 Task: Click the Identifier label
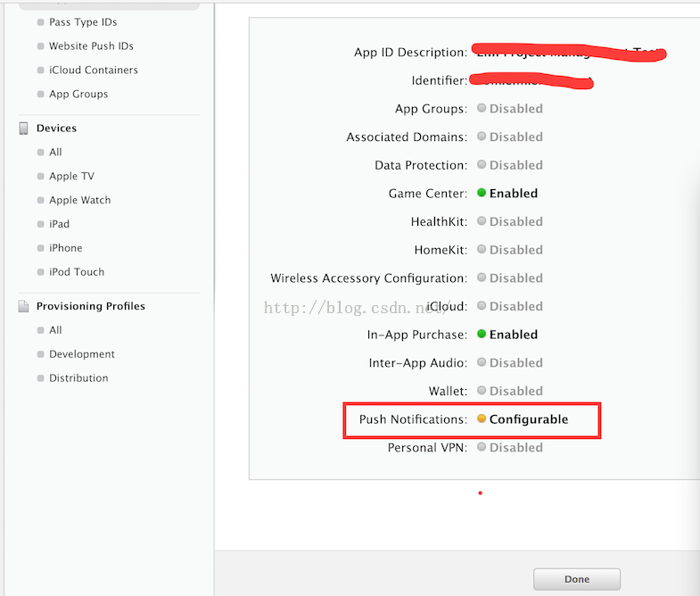(x=440, y=80)
